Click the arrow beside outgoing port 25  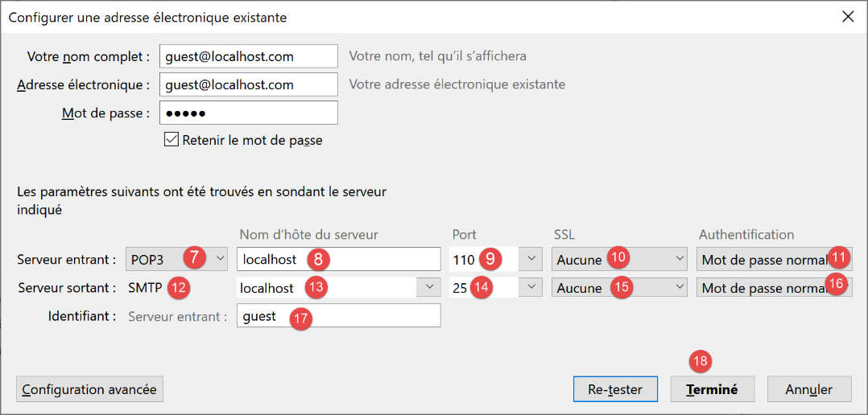(529, 288)
